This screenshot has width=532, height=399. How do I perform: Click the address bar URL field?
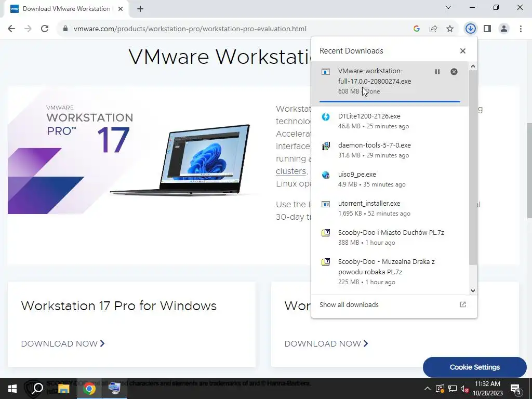tap(190, 29)
